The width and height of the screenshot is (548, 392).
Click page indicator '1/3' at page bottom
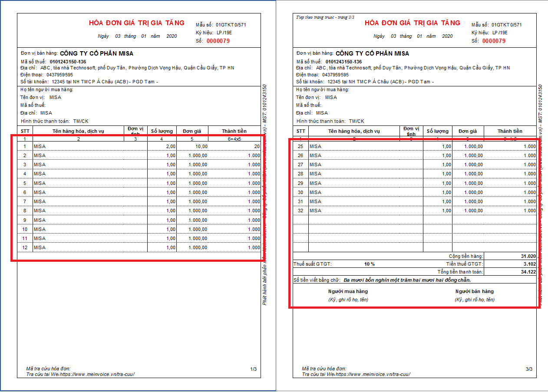(254, 369)
